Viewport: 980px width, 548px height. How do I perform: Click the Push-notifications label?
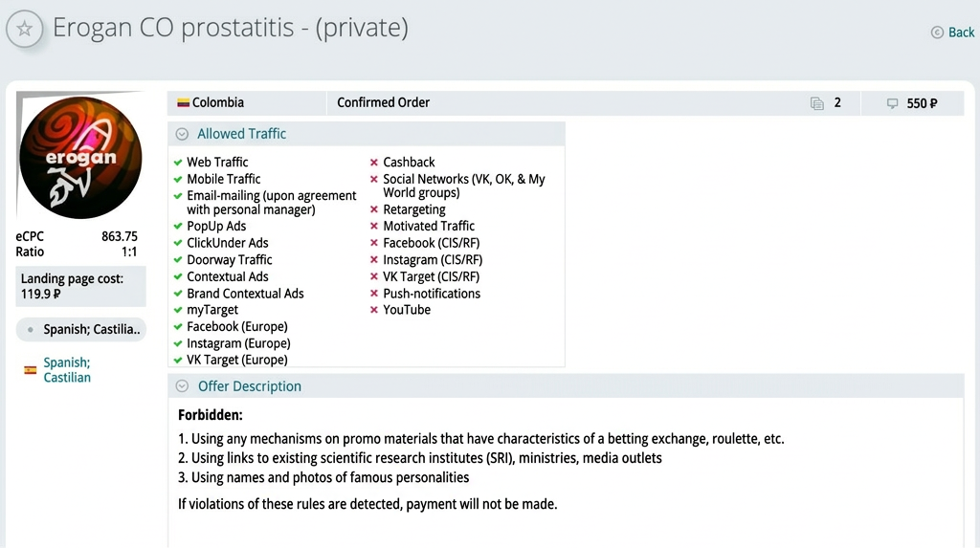[x=432, y=294]
